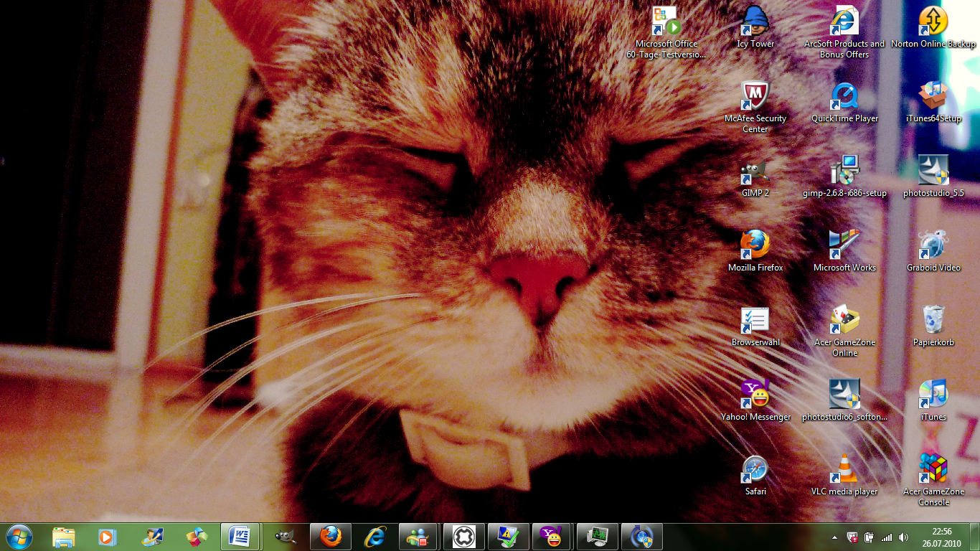Screen dimensions: 980x551
Task: Show hidden system tray icons
Action: [834, 537]
